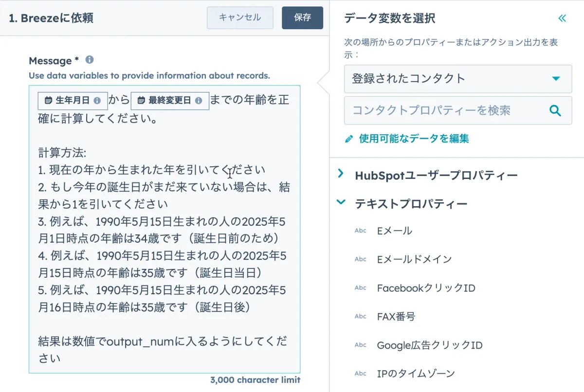Click the Abc icon next to Eメール
The height and width of the screenshot is (392, 584).
click(360, 230)
